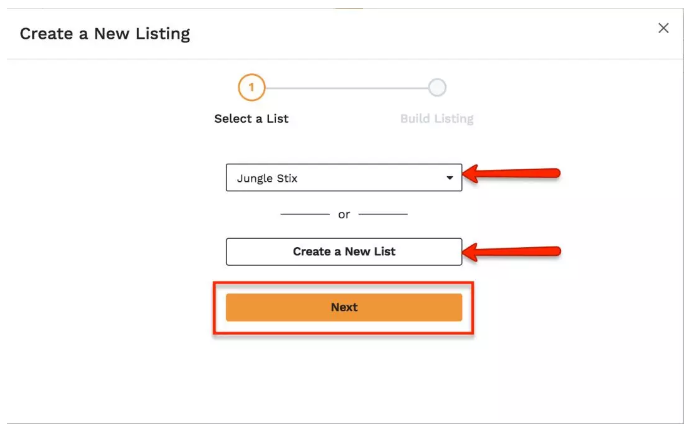Image resolution: width=693 pixels, height=432 pixels.
Task: Click empty space below Next button
Action: click(x=343, y=375)
